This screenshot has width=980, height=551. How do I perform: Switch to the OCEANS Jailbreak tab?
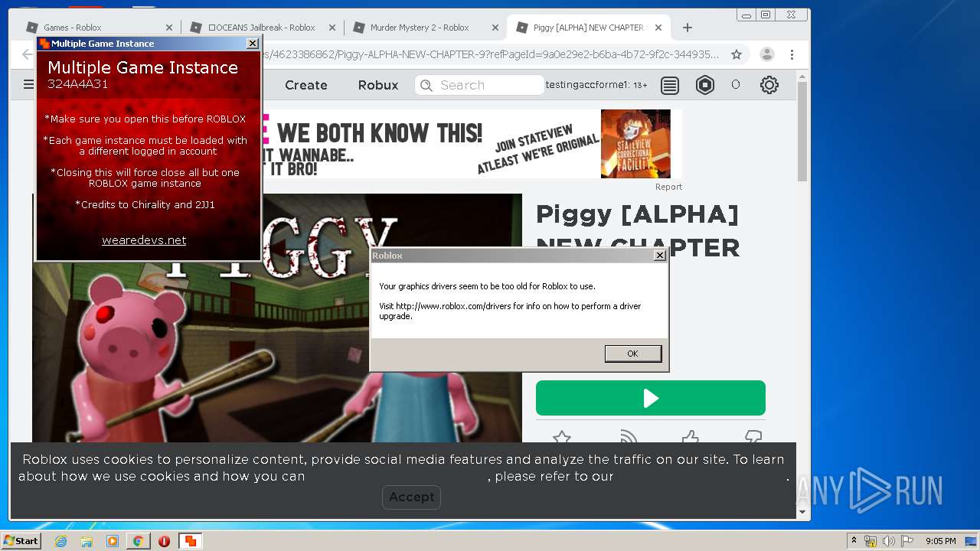point(262,28)
